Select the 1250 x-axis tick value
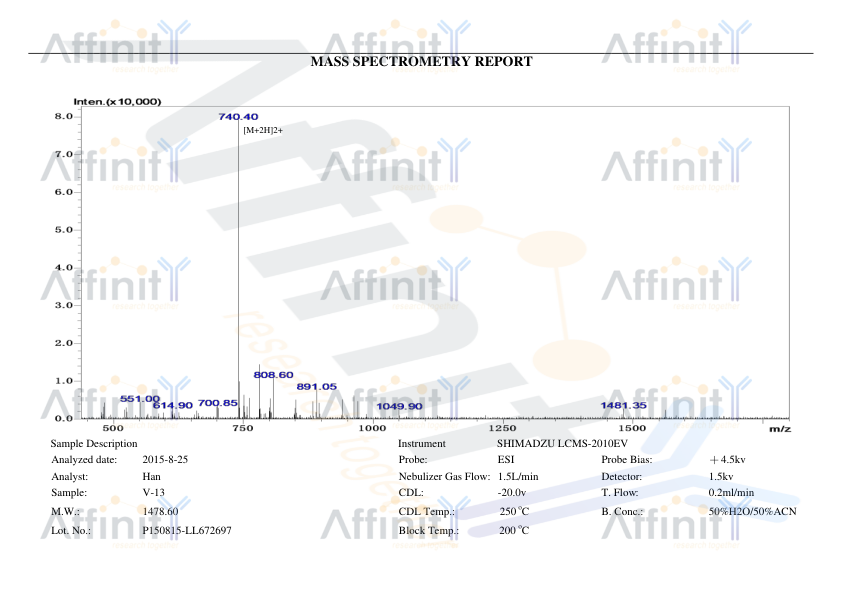Viewport: 842px width, 596px height. tap(502, 428)
